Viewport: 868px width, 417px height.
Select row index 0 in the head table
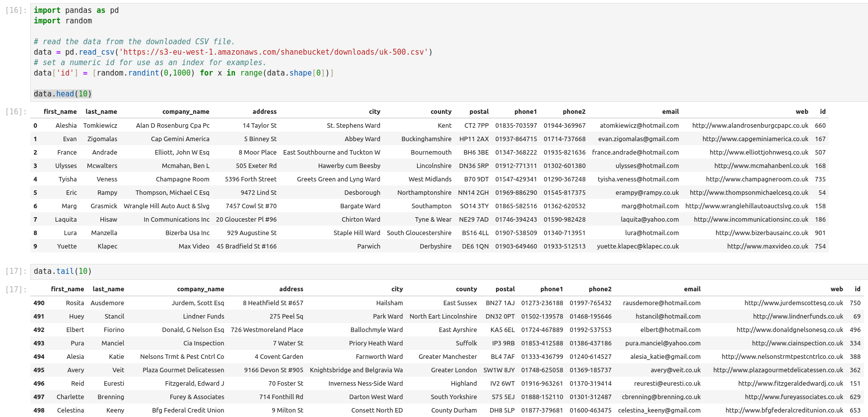35,126
